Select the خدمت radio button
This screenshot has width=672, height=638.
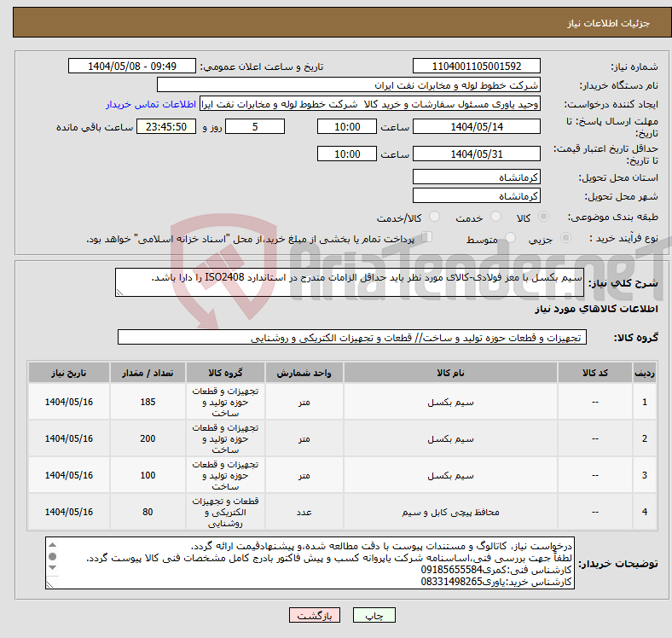click(x=495, y=217)
